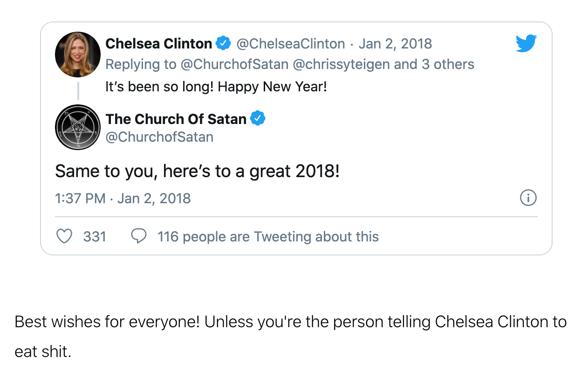The image size is (588, 385).
Task: Like the tweet with the heart icon
Action: 64,236
